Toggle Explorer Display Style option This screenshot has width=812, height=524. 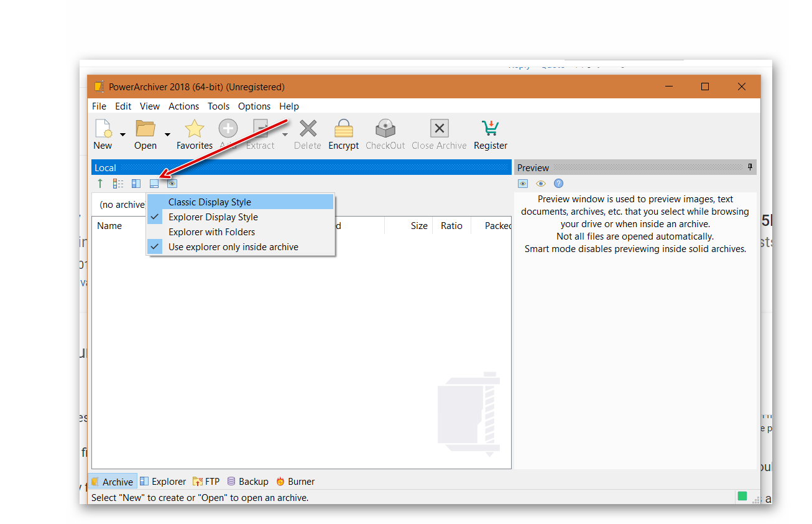pos(241,217)
